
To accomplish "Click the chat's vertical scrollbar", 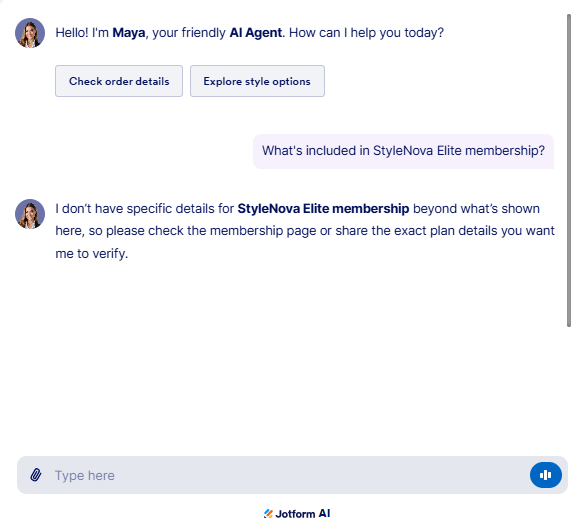I will (x=569, y=171).
